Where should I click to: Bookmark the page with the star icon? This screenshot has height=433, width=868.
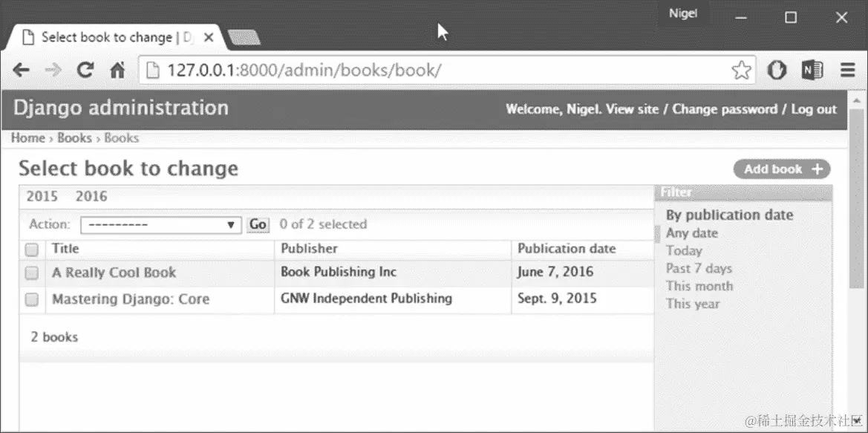pos(741,71)
